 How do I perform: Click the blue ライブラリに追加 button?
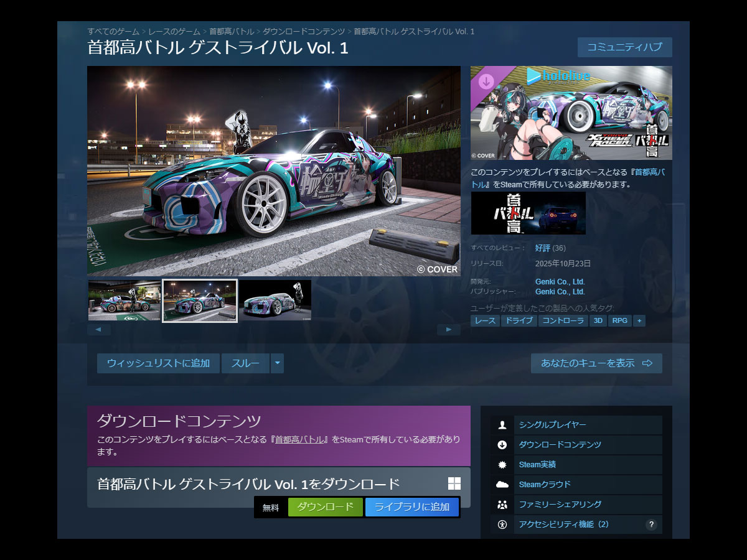[411, 507]
